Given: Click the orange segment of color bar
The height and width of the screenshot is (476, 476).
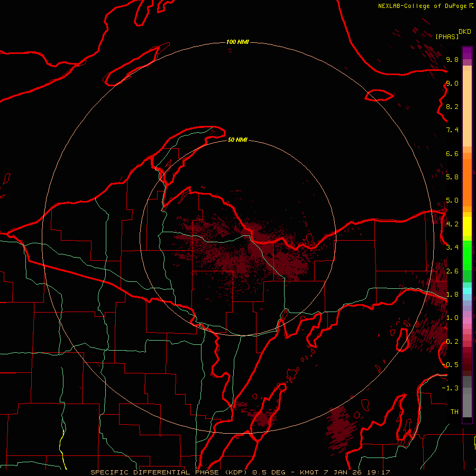Looking at the screenshot, I should pyautogui.click(x=467, y=182).
